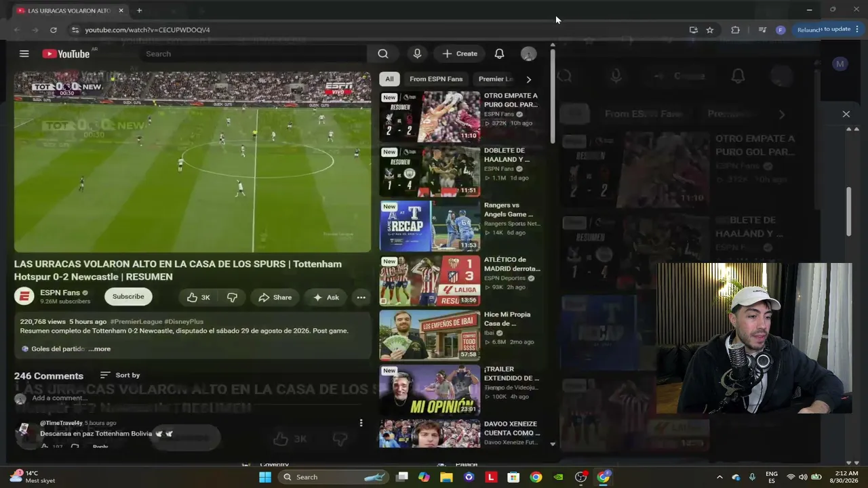Select the All filter chip

[389, 79]
